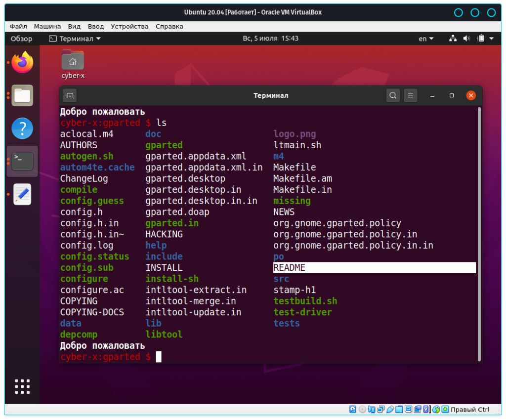Open the Устройства menu
Viewport: 506px width, 420px height.
129,26
